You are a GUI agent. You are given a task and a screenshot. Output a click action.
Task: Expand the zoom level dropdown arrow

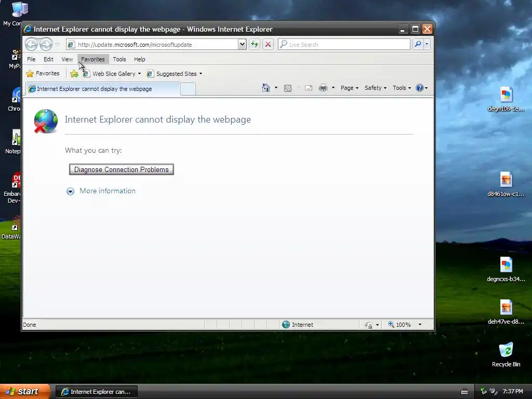pos(420,325)
